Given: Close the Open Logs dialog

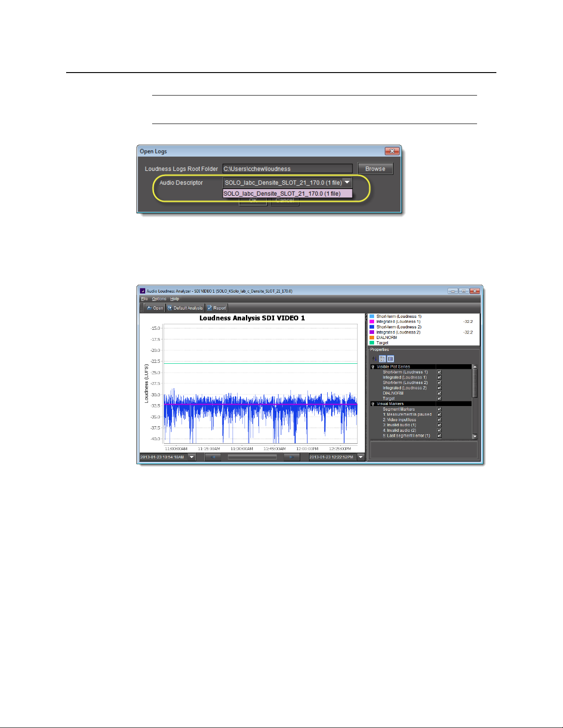Looking at the screenshot, I should tap(392, 151).
